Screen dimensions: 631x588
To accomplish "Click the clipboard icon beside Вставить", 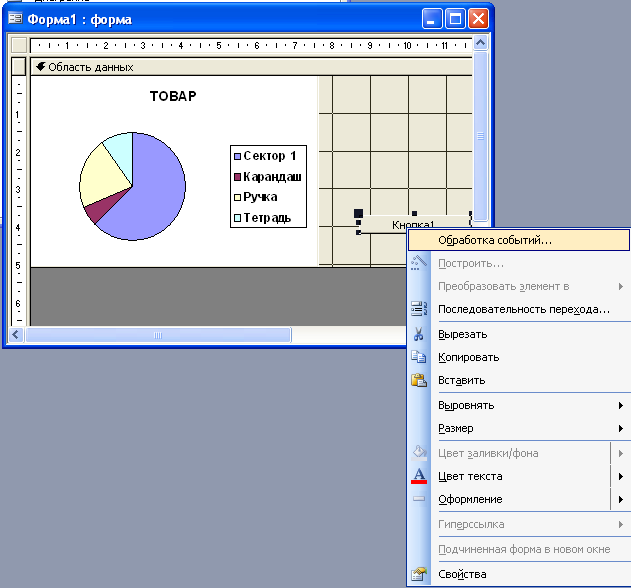I will click(419, 380).
